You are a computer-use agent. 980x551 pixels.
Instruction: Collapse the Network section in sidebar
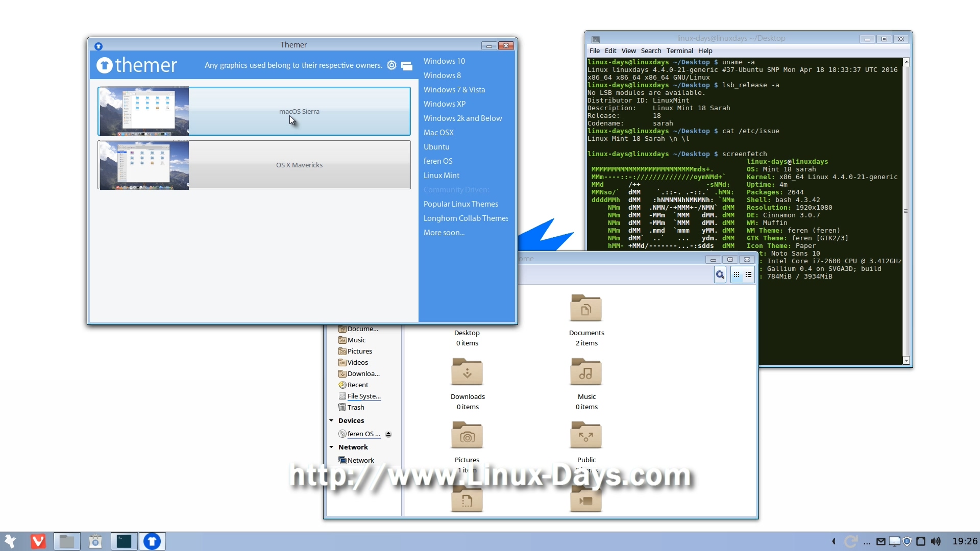pos(331,447)
